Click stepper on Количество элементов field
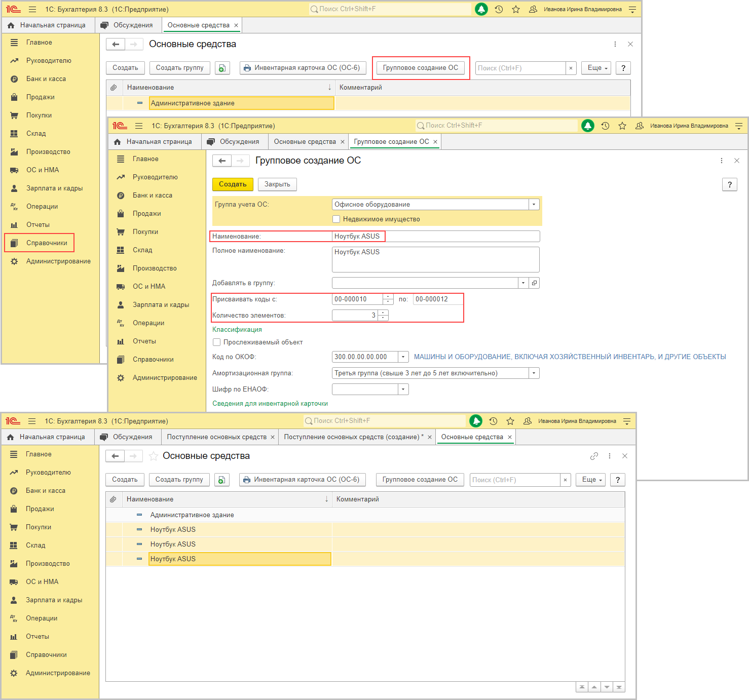This screenshot has width=749, height=700. pos(383,315)
